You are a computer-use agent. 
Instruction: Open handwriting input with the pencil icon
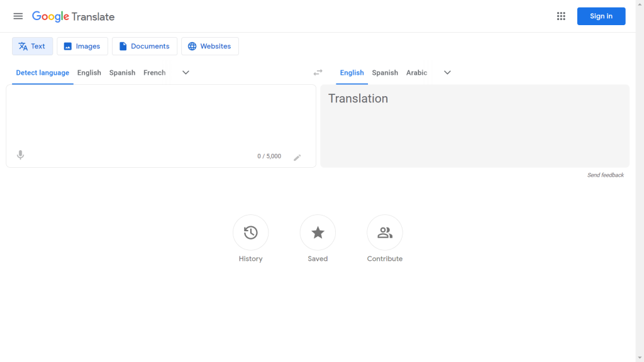[x=297, y=158]
